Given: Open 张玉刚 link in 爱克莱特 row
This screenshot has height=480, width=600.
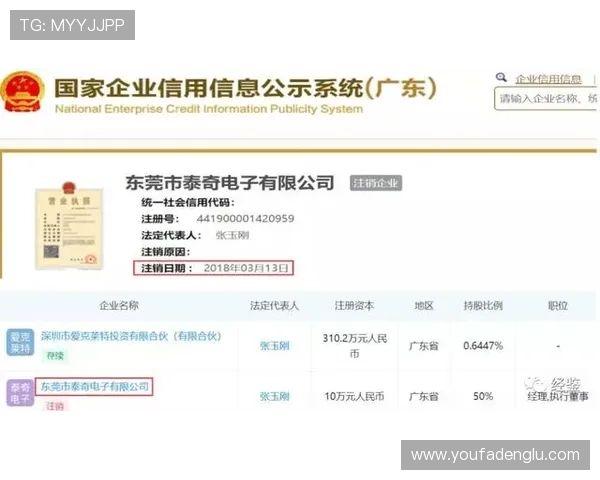Looking at the screenshot, I should coord(274,346).
